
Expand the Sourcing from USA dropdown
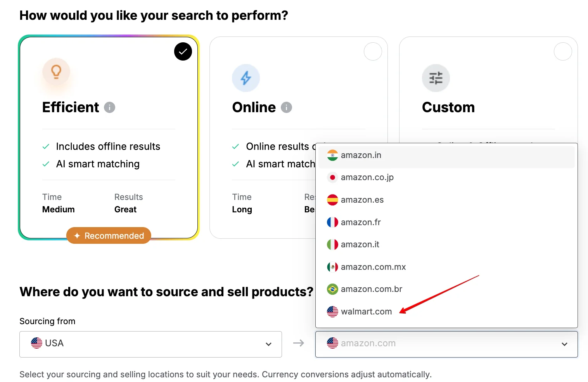point(150,344)
